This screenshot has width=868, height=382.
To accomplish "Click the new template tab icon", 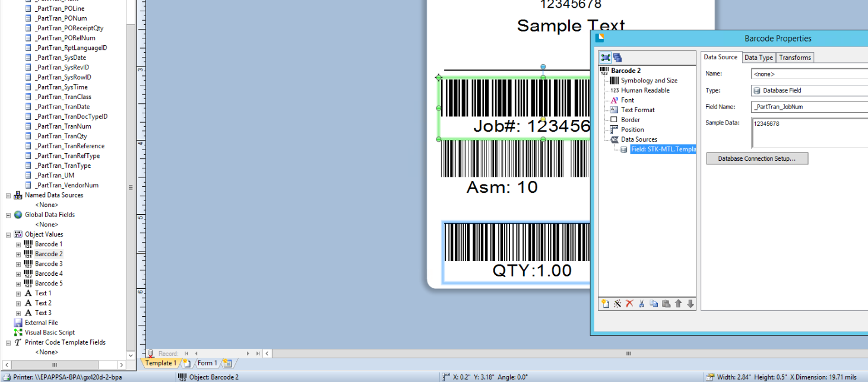I will coord(186,363).
